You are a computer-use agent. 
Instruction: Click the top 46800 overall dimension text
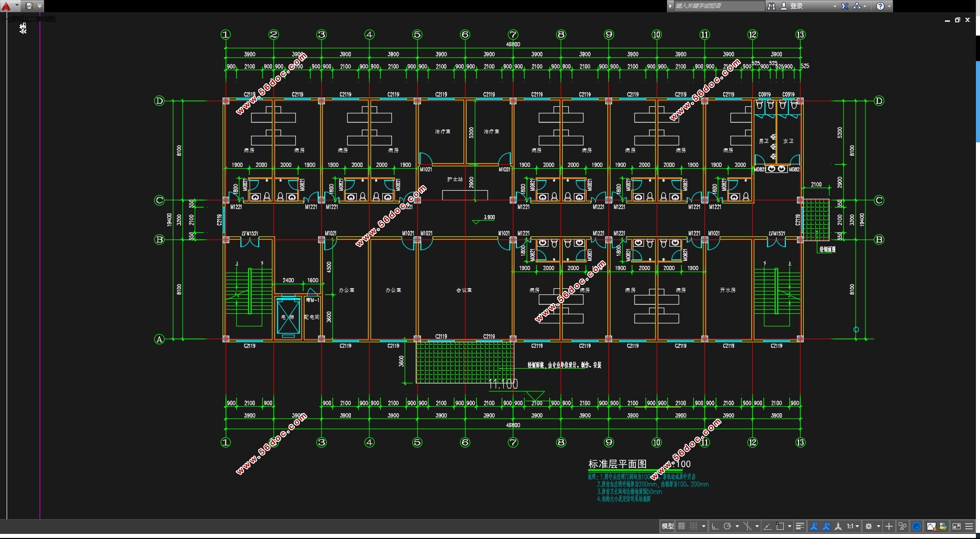pyautogui.click(x=513, y=44)
